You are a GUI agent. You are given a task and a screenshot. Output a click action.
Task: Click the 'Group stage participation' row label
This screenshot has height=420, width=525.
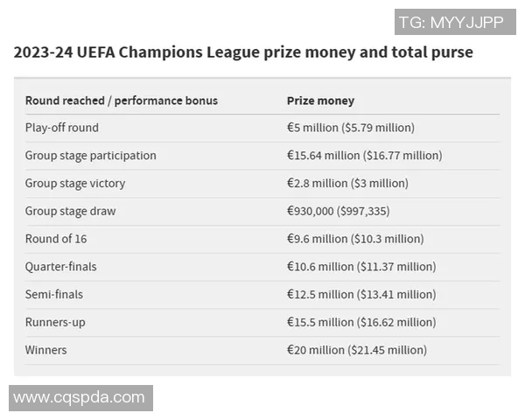[x=91, y=156]
